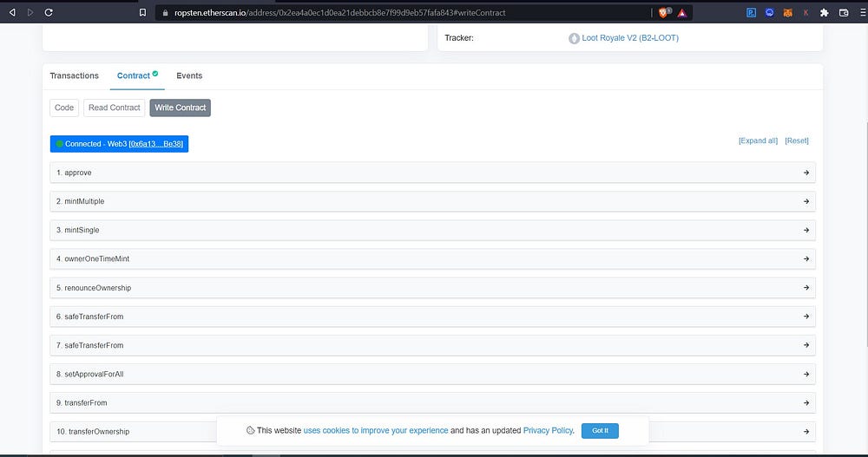The width and height of the screenshot is (868, 457).
Task: Expand the 3. mintSingle function
Action: [x=432, y=230]
